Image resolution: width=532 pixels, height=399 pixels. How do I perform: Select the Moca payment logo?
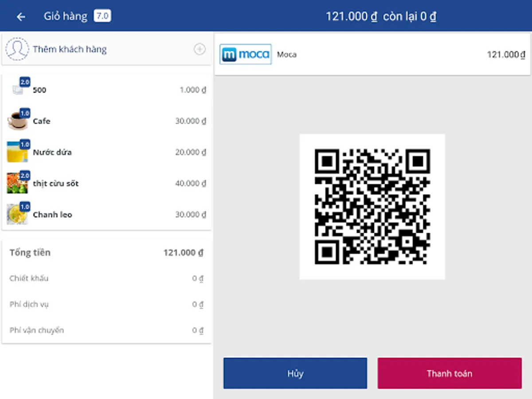click(246, 55)
